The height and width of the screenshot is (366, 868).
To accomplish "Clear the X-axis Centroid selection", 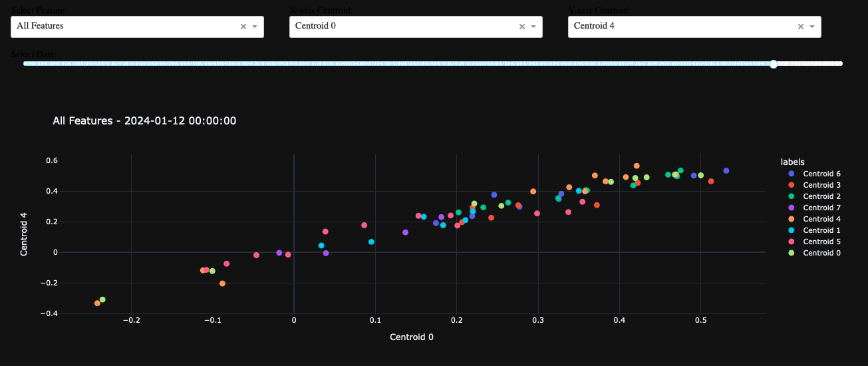I will [521, 27].
